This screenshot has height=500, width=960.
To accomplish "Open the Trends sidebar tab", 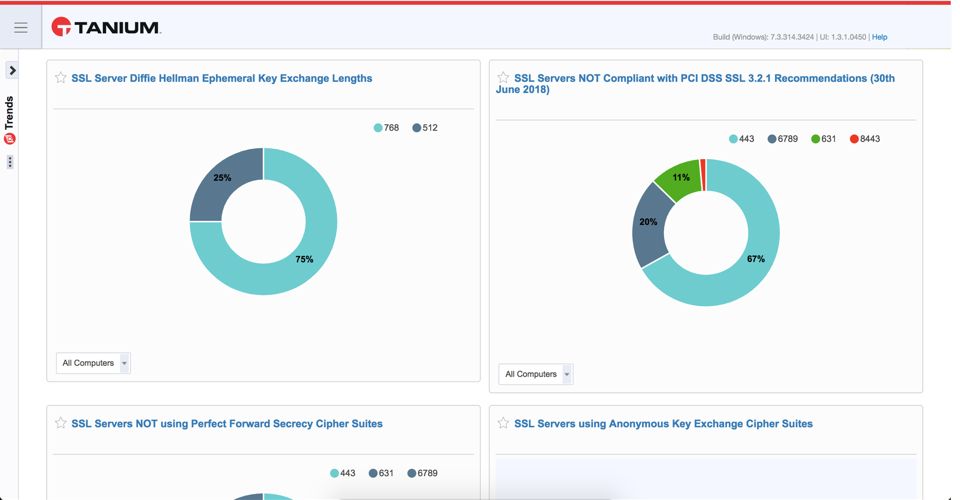I will coord(9,113).
